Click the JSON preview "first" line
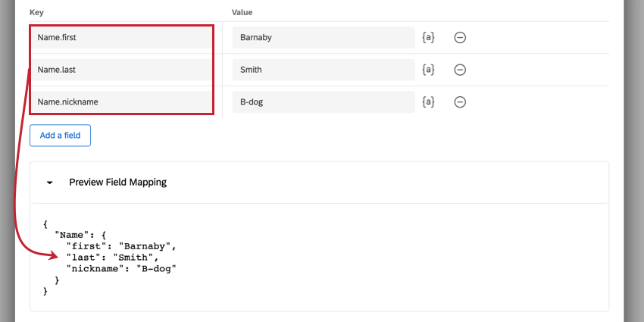The width and height of the screenshot is (644, 322). 120,246
